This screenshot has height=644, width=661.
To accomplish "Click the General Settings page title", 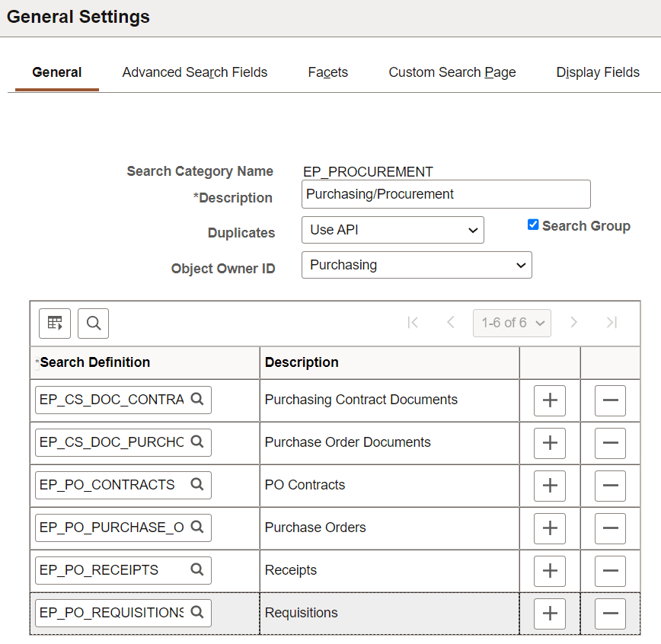I will pos(78,17).
